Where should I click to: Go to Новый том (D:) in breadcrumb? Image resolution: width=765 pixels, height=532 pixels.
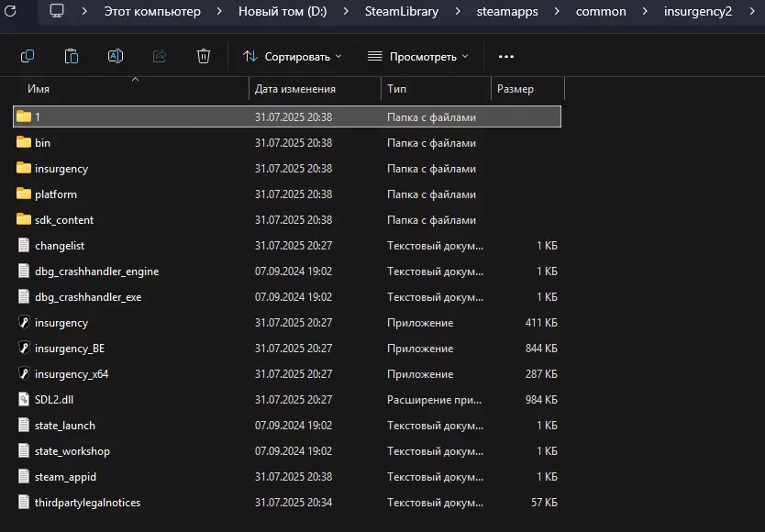[283, 11]
